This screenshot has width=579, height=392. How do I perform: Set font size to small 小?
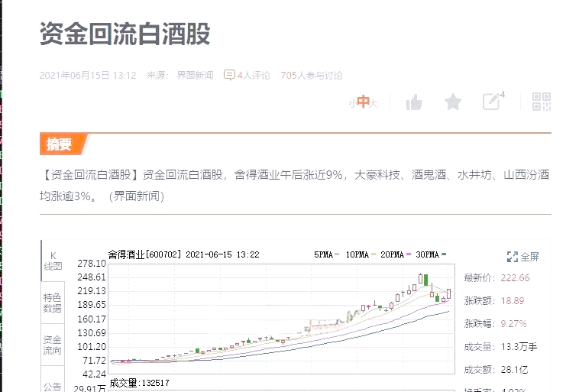(x=352, y=103)
